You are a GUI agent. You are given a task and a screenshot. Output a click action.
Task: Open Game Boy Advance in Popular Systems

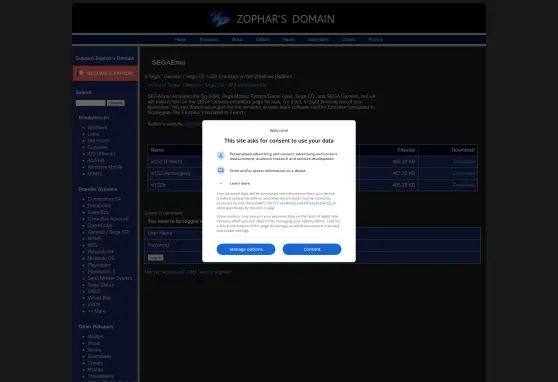(108, 219)
